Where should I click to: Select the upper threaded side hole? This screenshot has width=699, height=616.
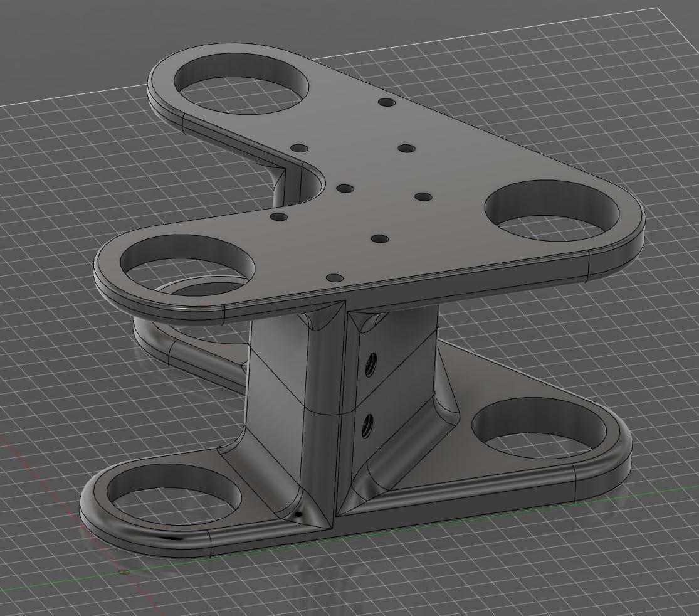pyautogui.click(x=371, y=364)
